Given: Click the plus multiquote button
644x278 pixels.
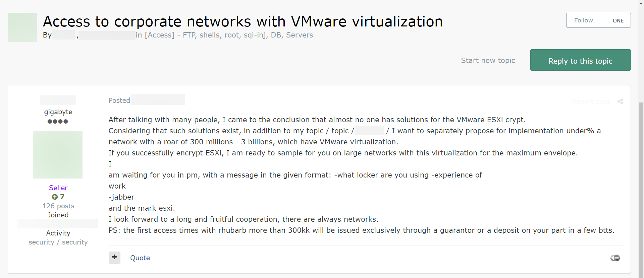Looking at the screenshot, I should [x=114, y=258].
